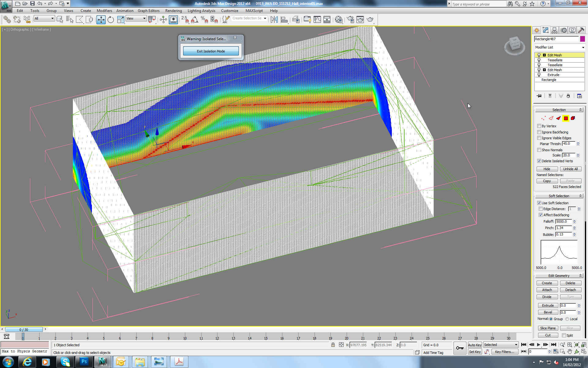The height and width of the screenshot is (368, 588).
Task: Click the Mirror tool icon
Action: [274, 20]
